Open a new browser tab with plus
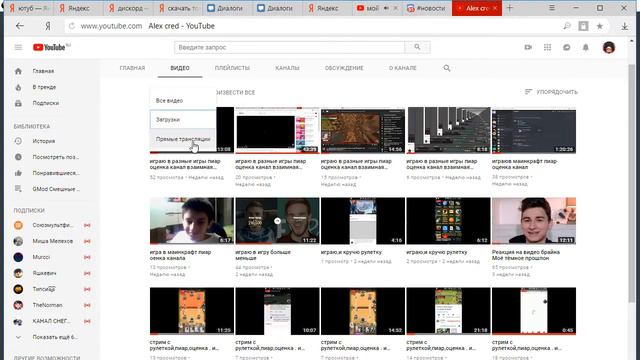Screen dimensions: 640x360 click(509, 8)
